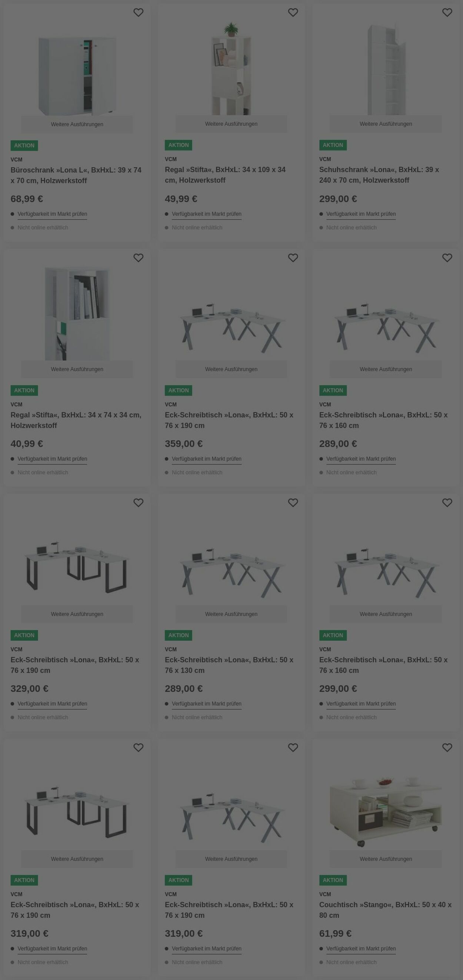Favorite the 289,00 € Eck-Schreibtisch 130 cm
The image size is (463, 980).
293,503
